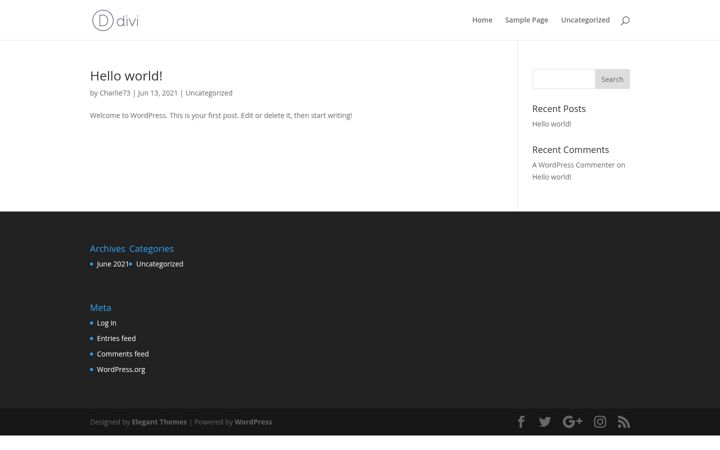Open the RSS feed footer icon
720x450 pixels.
point(624,422)
